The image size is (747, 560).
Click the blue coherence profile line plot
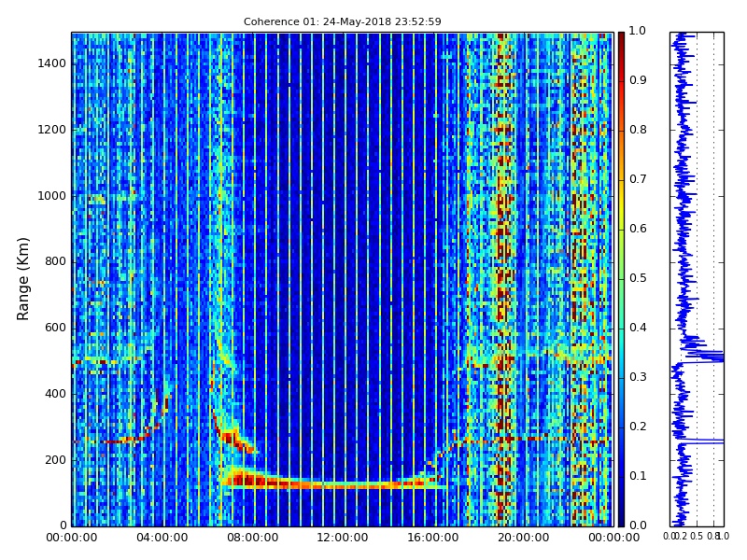point(697,279)
